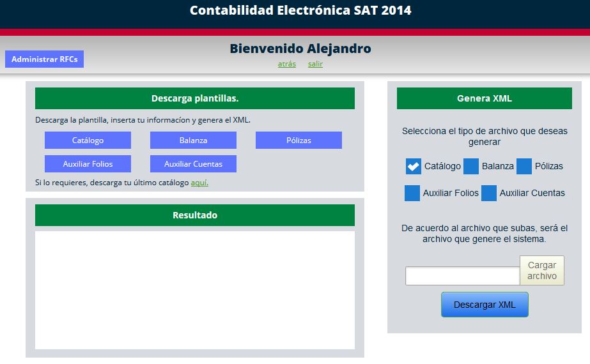Download the Auxiliar Folios template
This screenshot has width=590, height=364.
[x=88, y=164]
